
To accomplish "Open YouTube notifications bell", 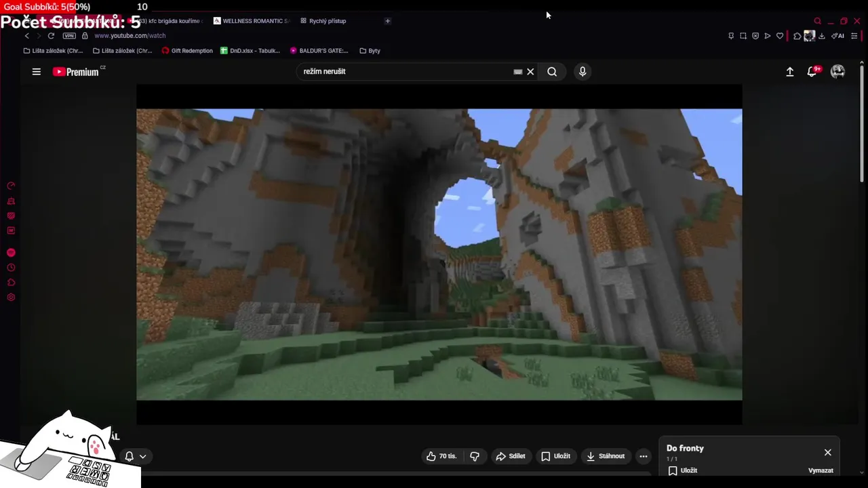I will pyautogui.click(x=812, y=72).
